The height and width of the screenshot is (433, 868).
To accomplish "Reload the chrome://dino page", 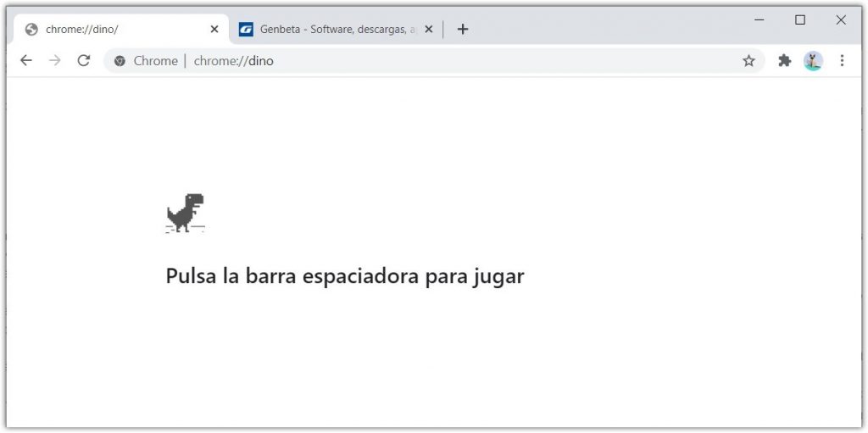I will click(x=83, y=61).
